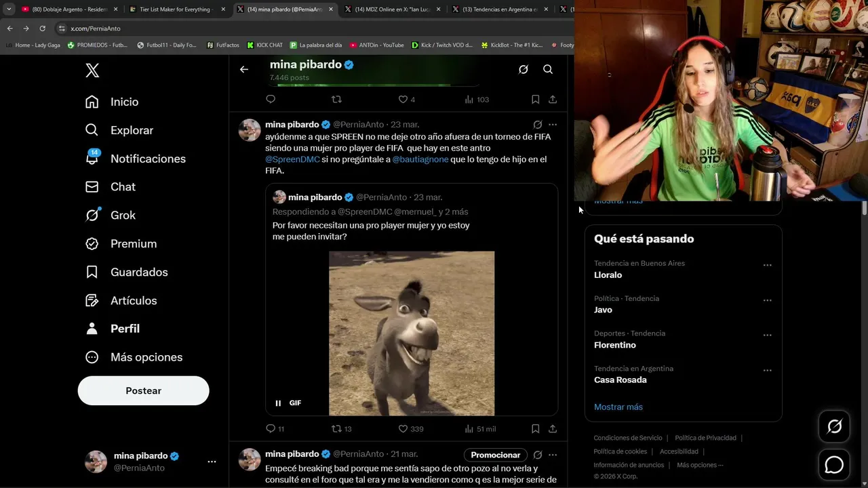The image size is (868, 488).
Task: Click Grok icon on 21 mar. post
Action: click(x=538, y=455)
